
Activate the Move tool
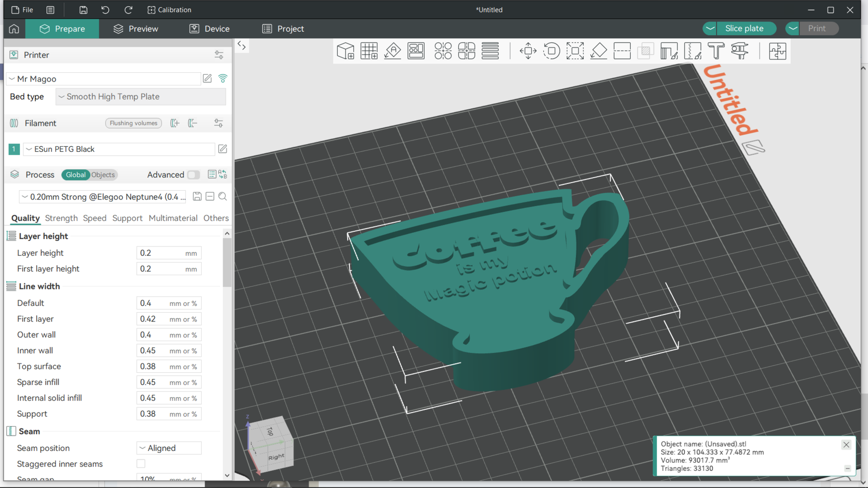(x=528, y=51)
